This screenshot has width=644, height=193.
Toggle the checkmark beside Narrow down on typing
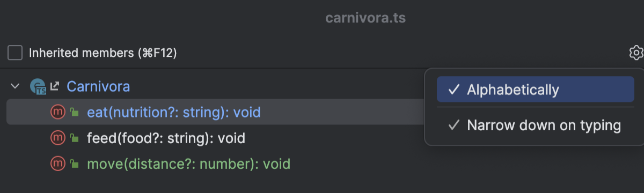pos(453,125)
